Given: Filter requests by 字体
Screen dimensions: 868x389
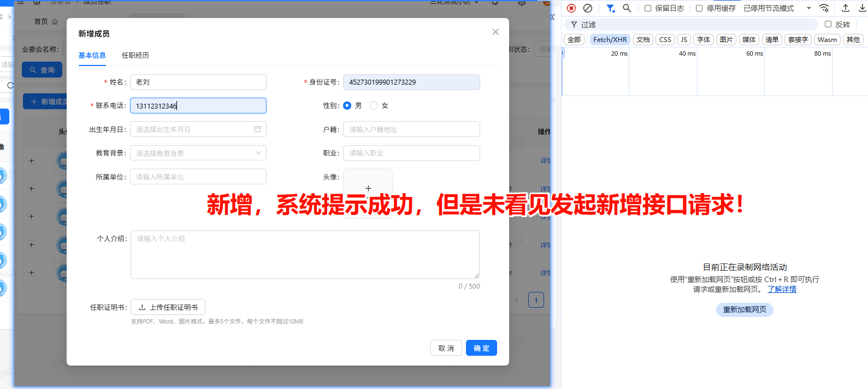Looking at the screenshot, I should coord(704,39).
